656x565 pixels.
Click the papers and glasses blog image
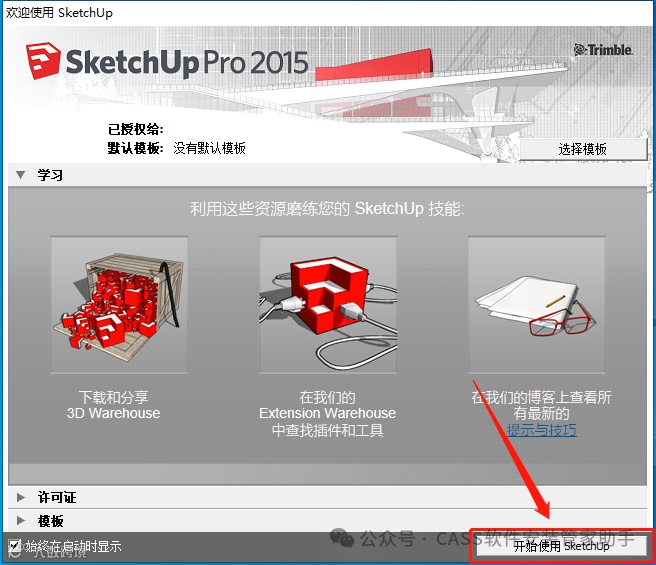[537, 305]
